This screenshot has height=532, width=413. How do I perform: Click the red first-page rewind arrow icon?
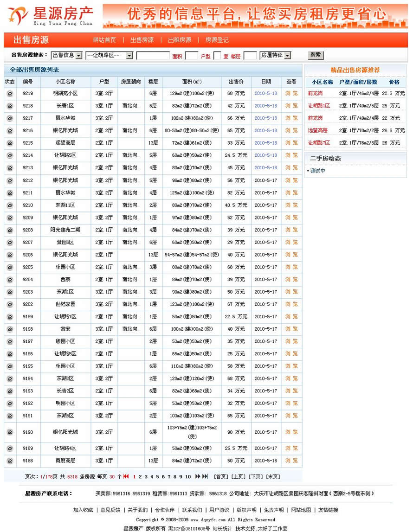click(x=126, y=476)
